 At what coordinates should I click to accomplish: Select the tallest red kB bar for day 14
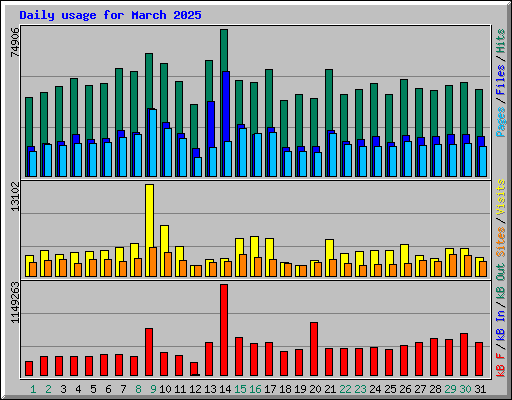224,330
